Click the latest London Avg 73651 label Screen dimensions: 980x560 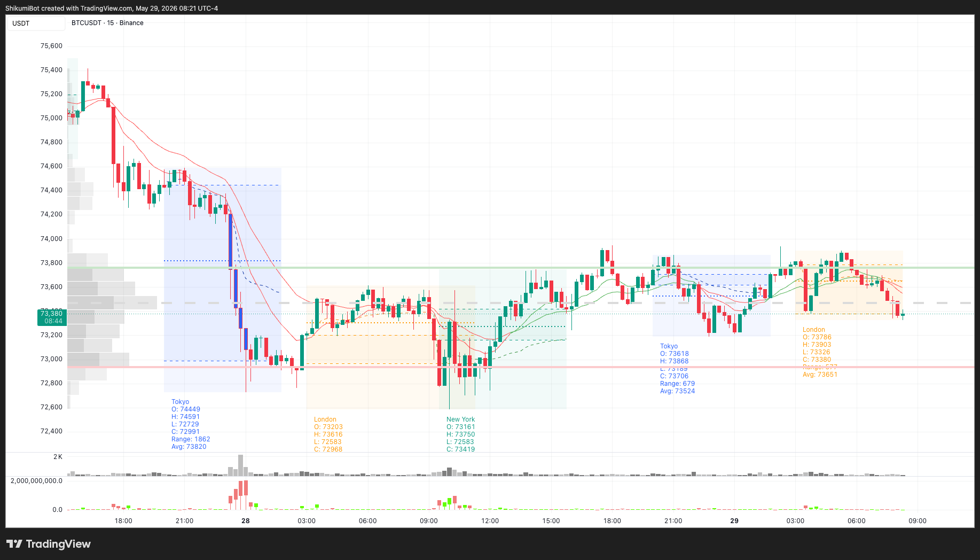(x=820, y=375)
